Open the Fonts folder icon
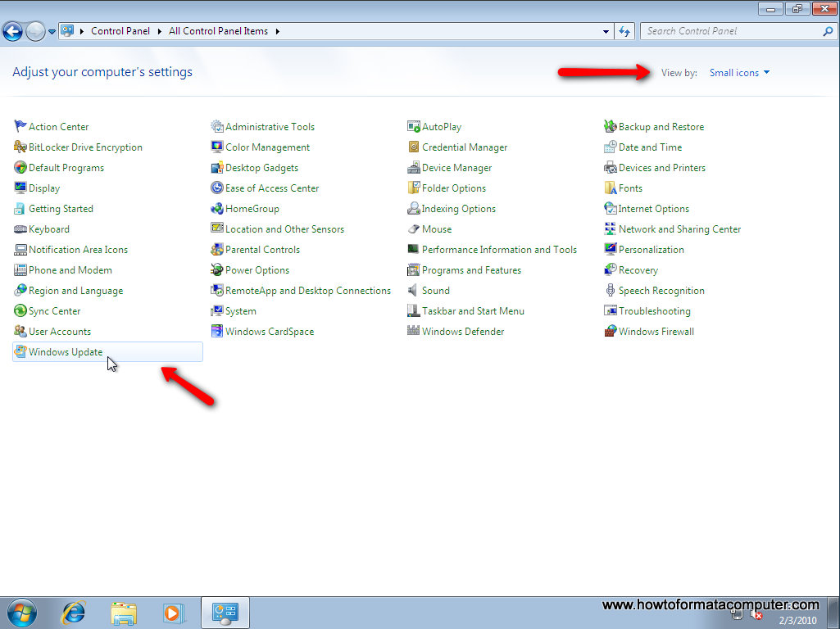Screen dimensions: 840x629 click(x=611, y=188)
